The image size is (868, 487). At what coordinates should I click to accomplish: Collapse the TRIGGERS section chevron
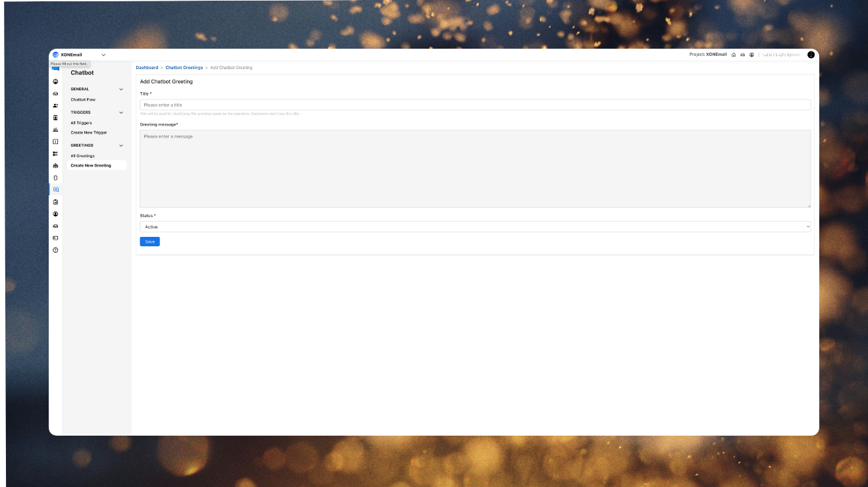pos(121,113)
